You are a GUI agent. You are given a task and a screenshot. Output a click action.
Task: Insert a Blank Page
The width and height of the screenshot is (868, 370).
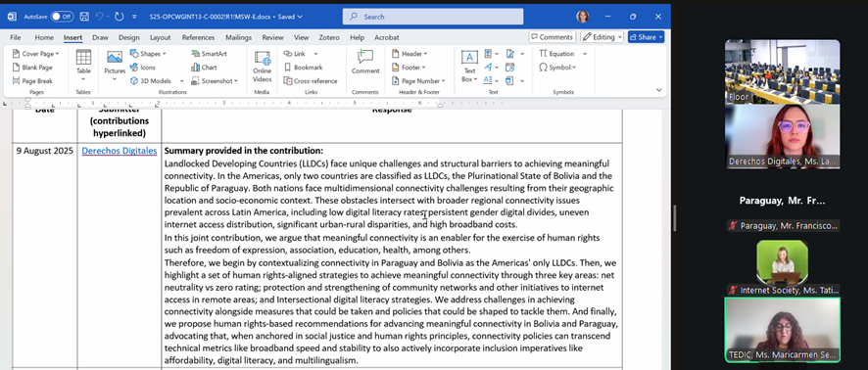[32, 68]
